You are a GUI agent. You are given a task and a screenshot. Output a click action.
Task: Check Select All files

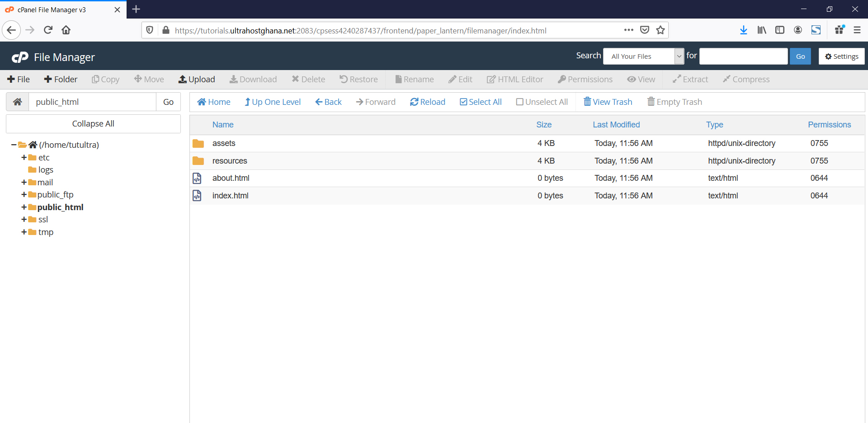481,102
